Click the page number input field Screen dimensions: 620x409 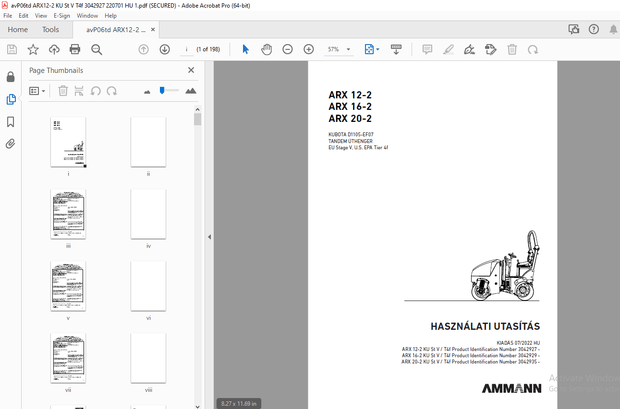click(186, 49)
